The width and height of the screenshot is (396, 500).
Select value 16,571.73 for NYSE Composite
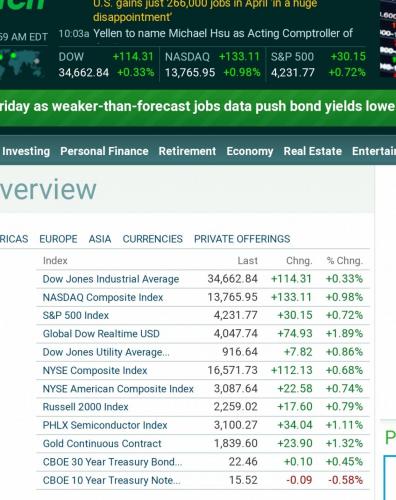pos(233,370)
